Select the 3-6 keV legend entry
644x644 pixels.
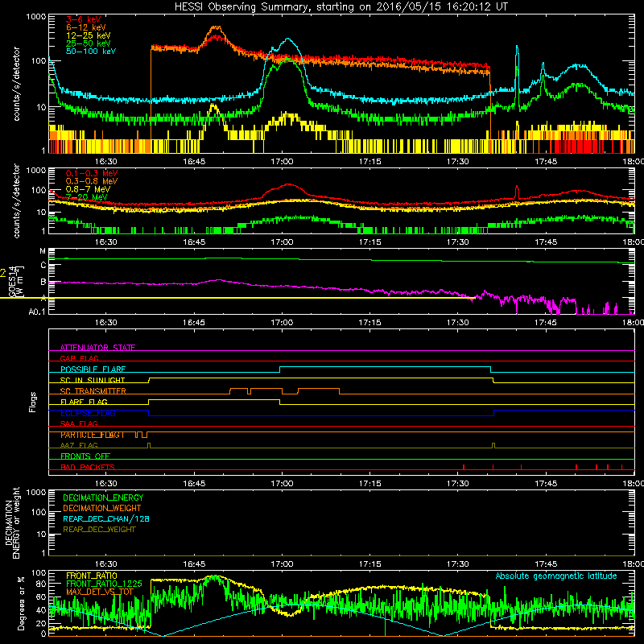(83, 19)
